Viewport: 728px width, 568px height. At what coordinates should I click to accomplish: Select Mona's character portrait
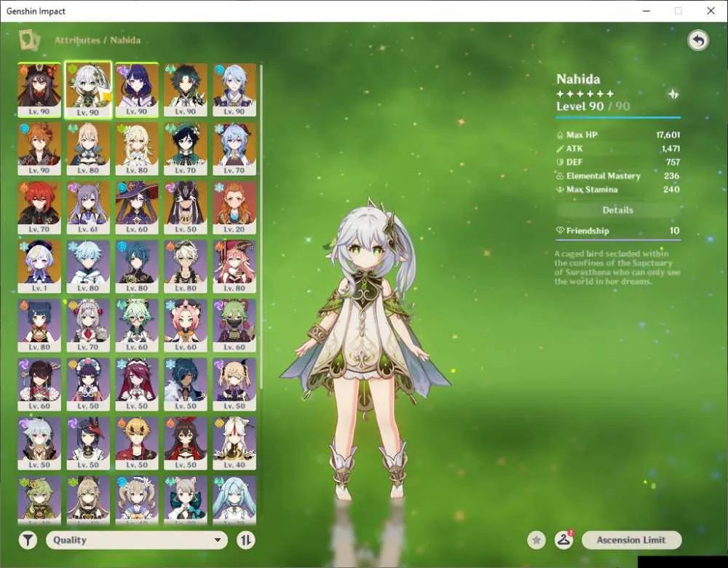[137, 208]
